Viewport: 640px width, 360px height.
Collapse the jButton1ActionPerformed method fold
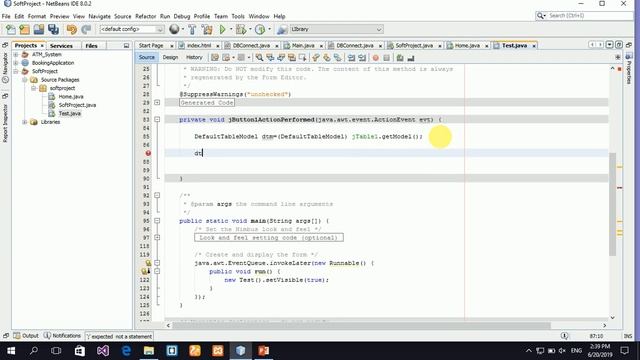[157, 120]
